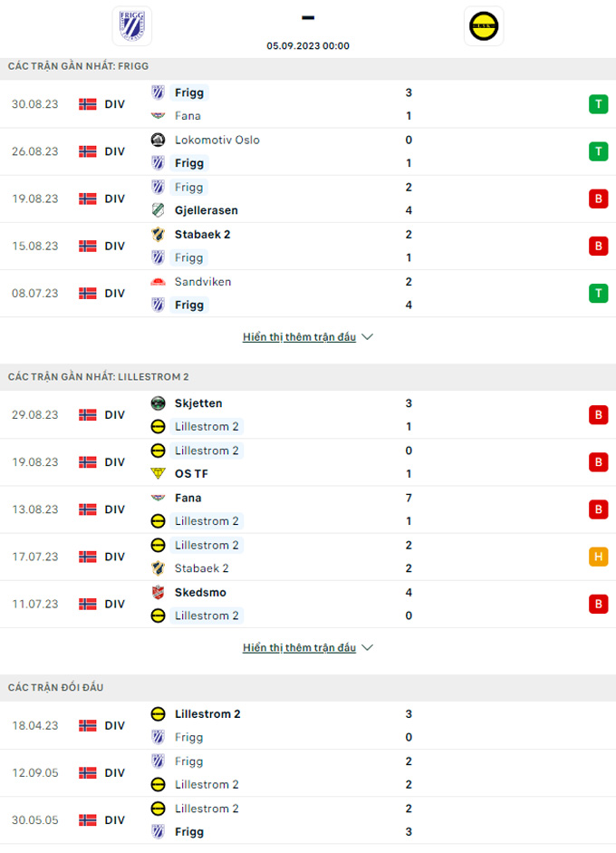Image resolution: width=616 pixels, height=853 pixels.
Task: Click the Lokomotiv Oslo club icon
Action: [157, 140]
